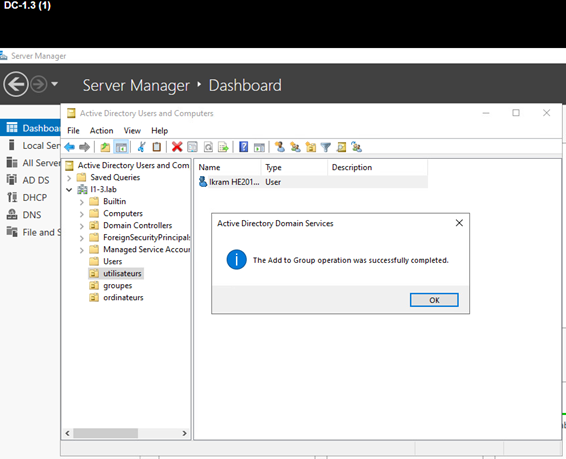Click the Copy clipboard icon
This screenshot has height=459, width=566.
[x=157, y=147]
